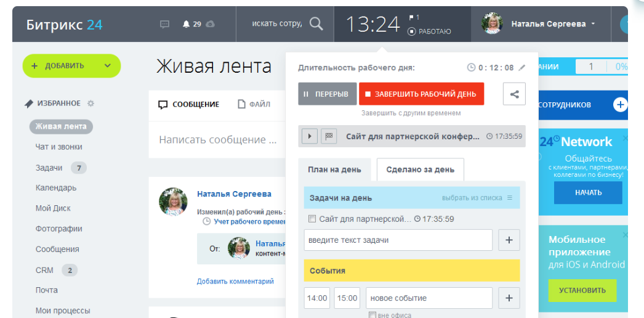Open the clock 13:24 work time panel
This screenshot has height=318, width=644.
click(372, 24)
